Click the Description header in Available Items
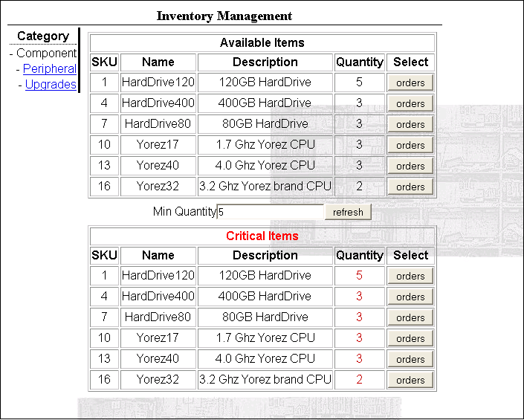Viewport: 524px width, 420px height. [x=265, y=62]
